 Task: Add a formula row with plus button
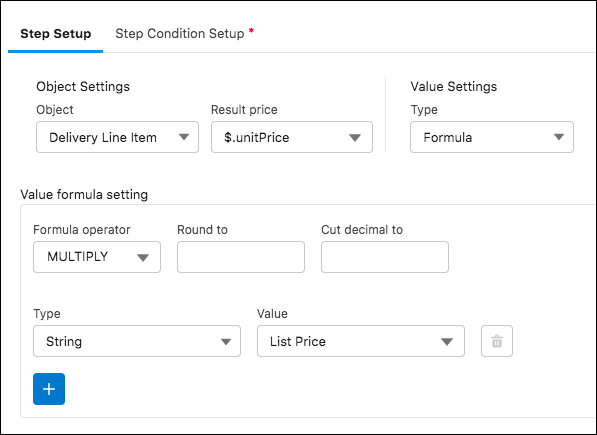tap(49, 389)
